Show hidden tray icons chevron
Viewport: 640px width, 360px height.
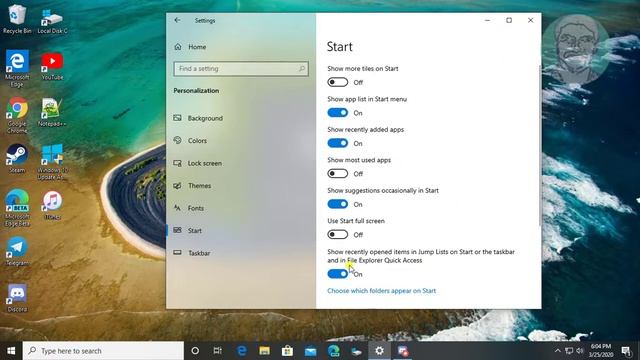pyautogui.click(x=557, y=351)
